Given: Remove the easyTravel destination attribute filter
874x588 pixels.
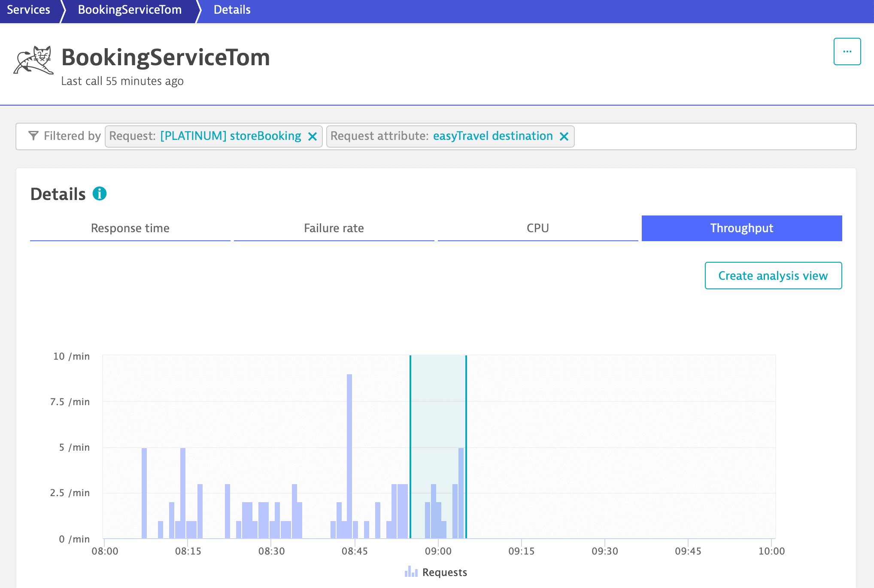Looking at the screenshot, I should (x=564, y=136).
